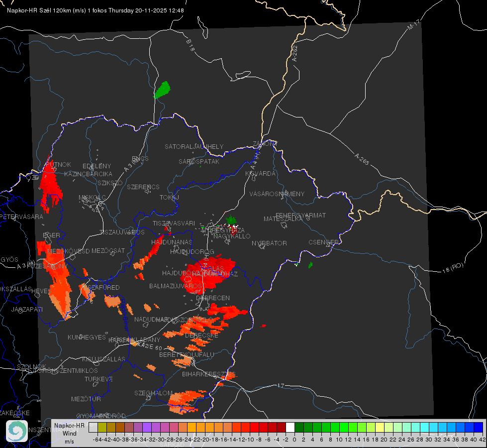Click the BALMAZÚJVÁROS city label

click(176, 286)
